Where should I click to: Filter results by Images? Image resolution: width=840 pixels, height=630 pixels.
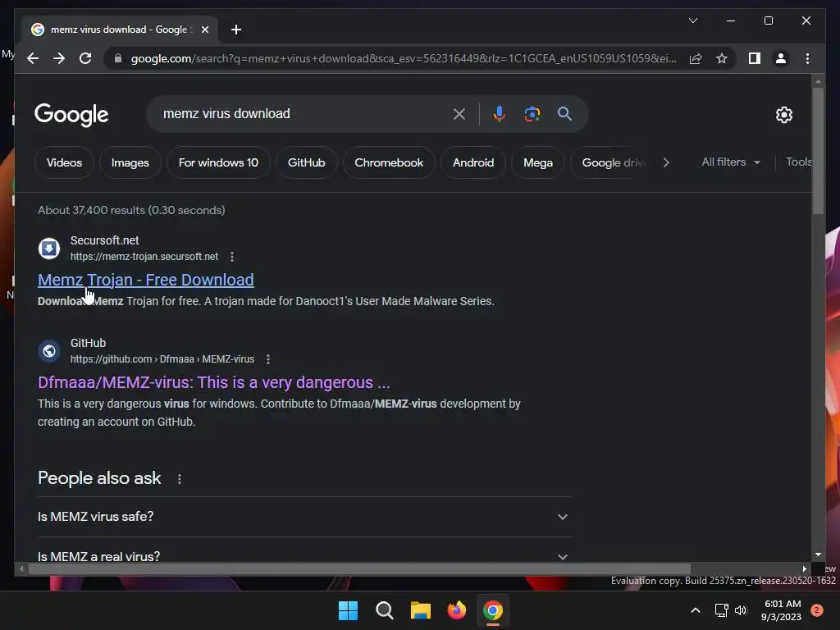point(130,162)
